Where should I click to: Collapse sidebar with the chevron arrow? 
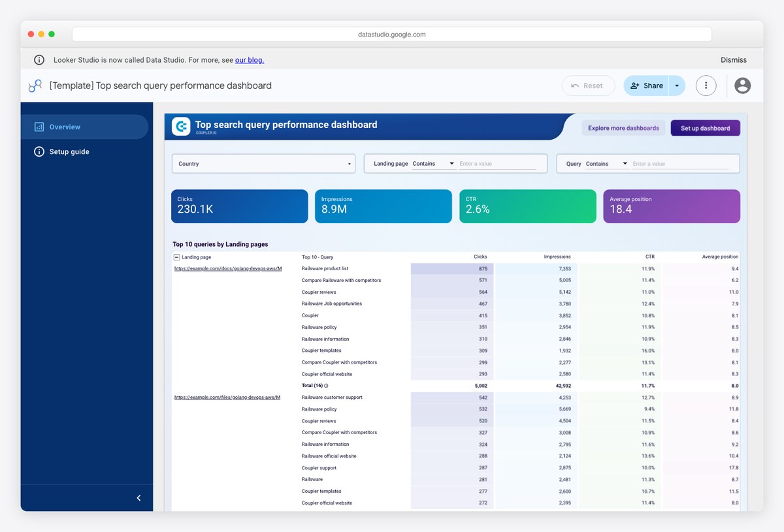[139, 498]
